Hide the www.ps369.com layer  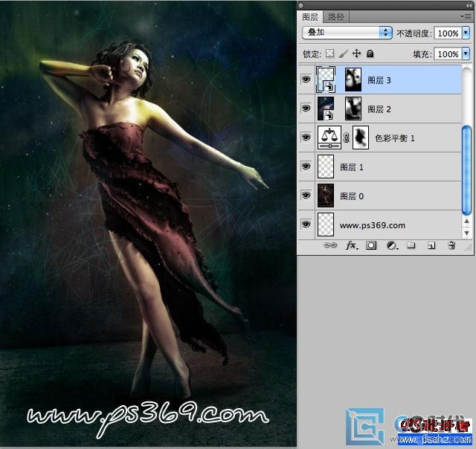pos(306,224)
